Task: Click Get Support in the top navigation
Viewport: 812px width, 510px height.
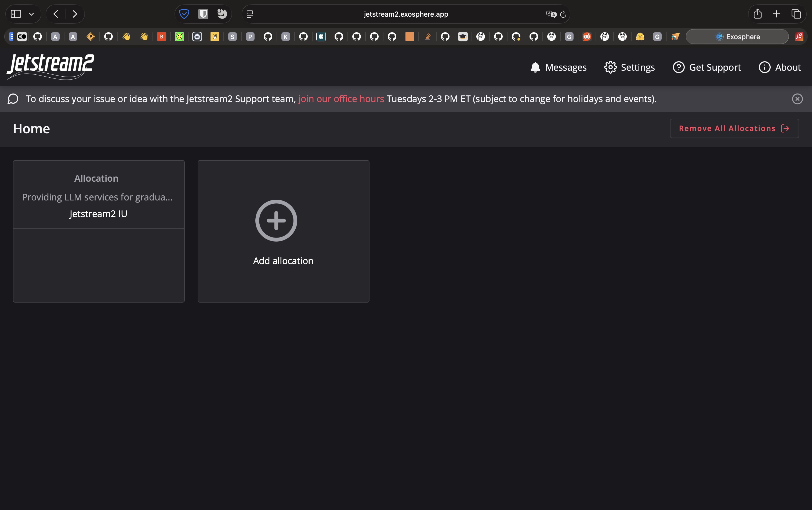Action: (707, 67)
